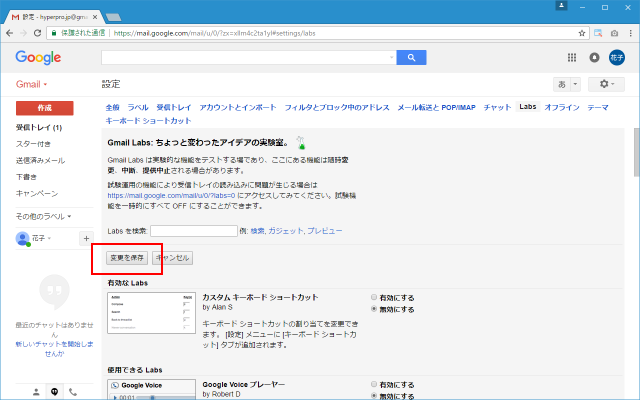Open the labs=0 URL link
The width and height of the screenshot is (640, 400).
click(171, 196)
